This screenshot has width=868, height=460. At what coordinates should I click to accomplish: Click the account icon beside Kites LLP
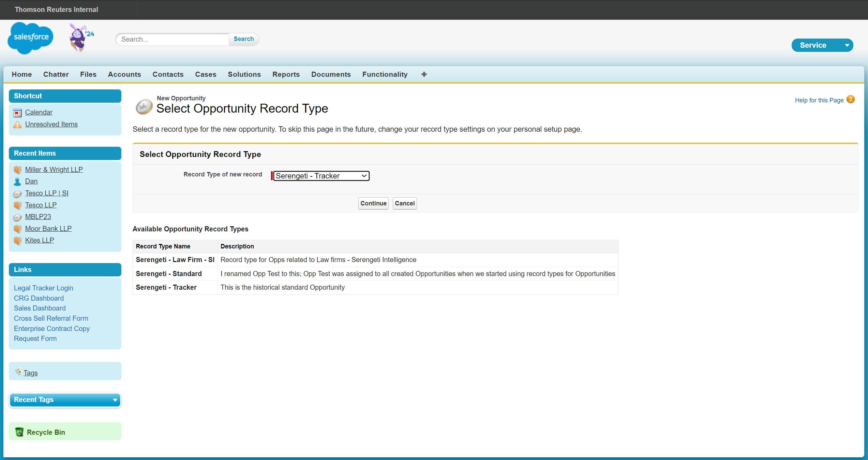point(17,241)
